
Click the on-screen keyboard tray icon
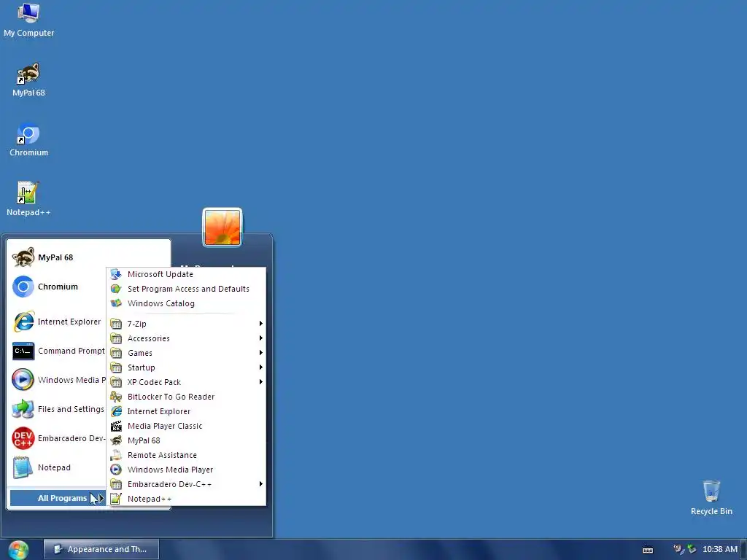click(x=648, y=550)
